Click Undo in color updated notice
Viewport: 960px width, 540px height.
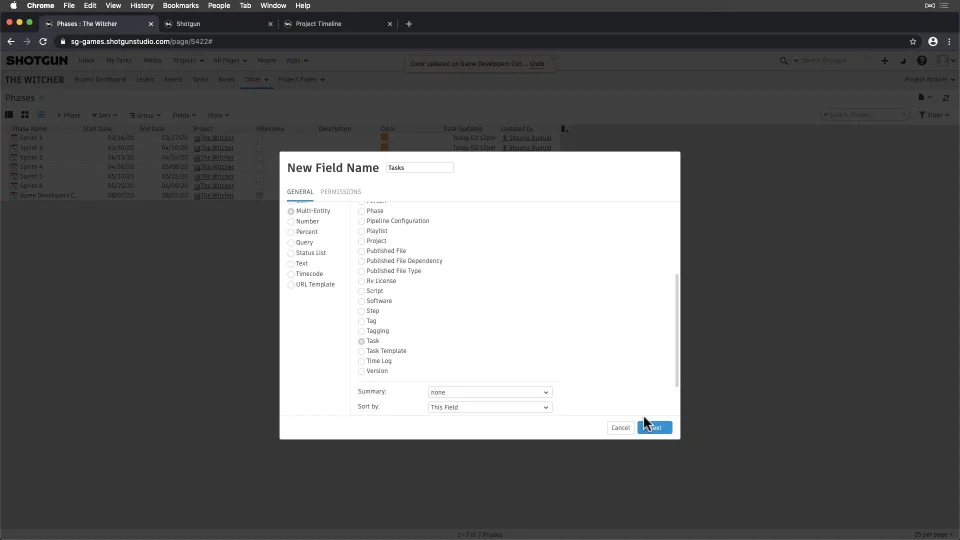pos(536,64)
